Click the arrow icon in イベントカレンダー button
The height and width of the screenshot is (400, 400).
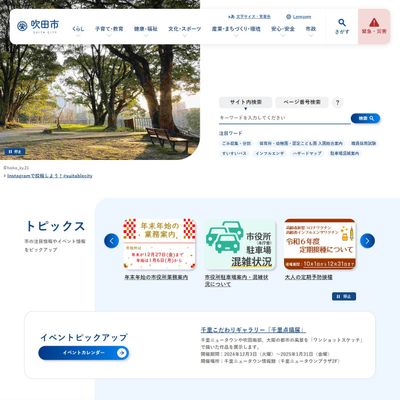click(122, 353)
